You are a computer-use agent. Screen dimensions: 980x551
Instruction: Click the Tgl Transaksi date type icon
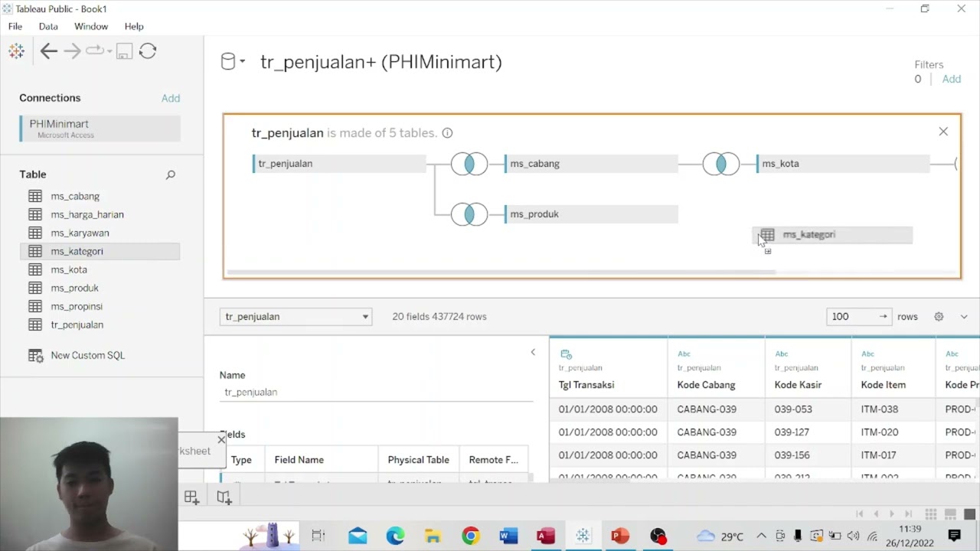click(566, 354)
